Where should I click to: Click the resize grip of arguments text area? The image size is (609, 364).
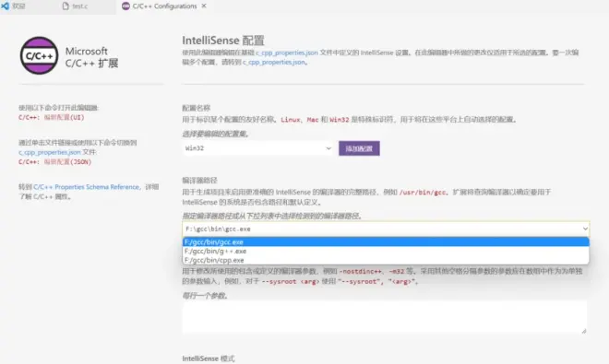tap(584, 331)
